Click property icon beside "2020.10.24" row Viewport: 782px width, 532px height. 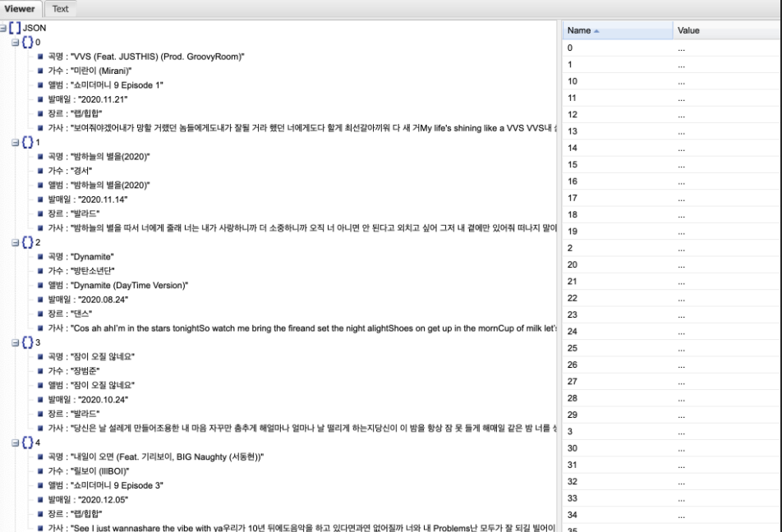coord(40,400)
